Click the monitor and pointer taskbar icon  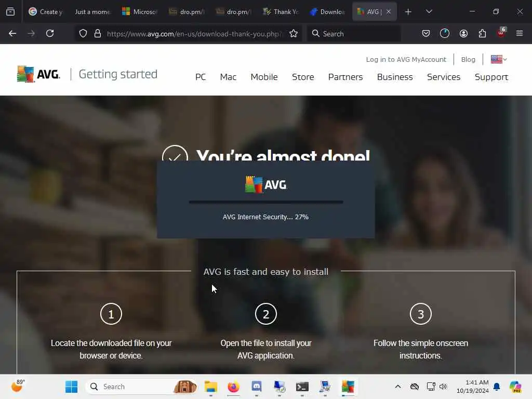[325, 387]
